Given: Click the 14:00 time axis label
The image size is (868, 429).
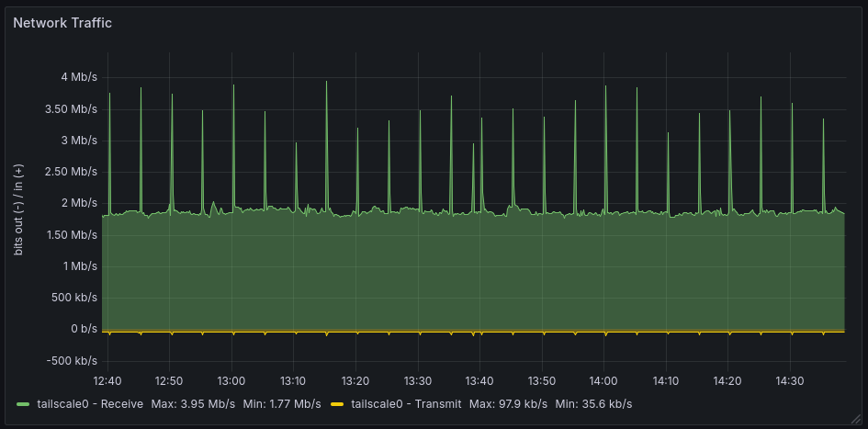Looking at the screenshot, I should 603,380.
